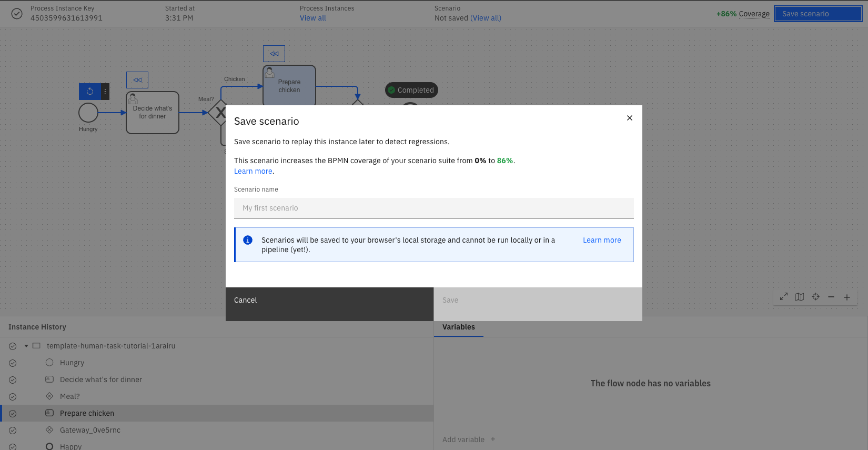The width and height of the screenshot is (868, 450).
Task: Open the three-dot menu beside restart button
Action: [x=105, y=92]
